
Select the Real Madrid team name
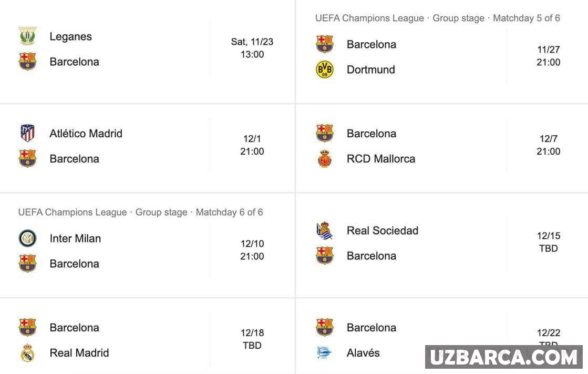[79, 353]
